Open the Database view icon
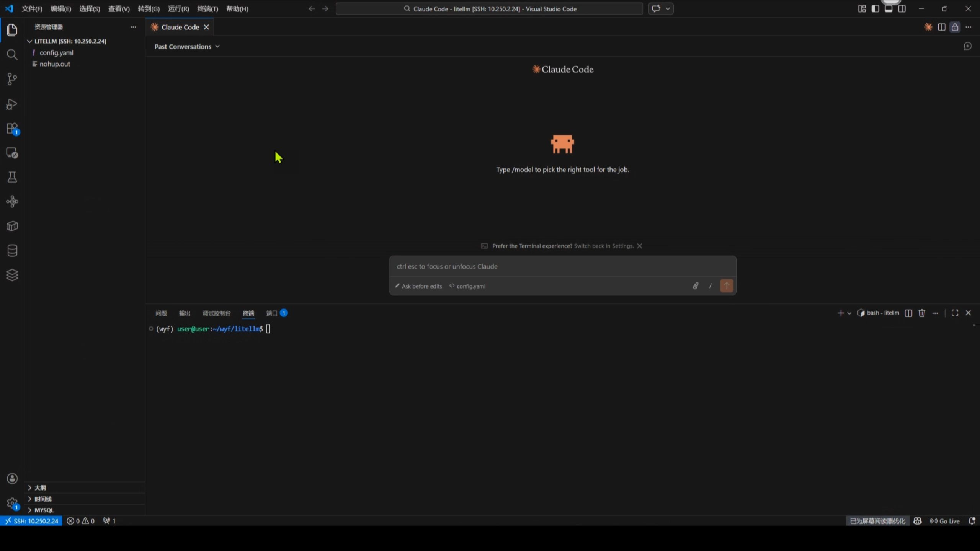The height and width of the screenshot is (551, 980). coord(12,251)
